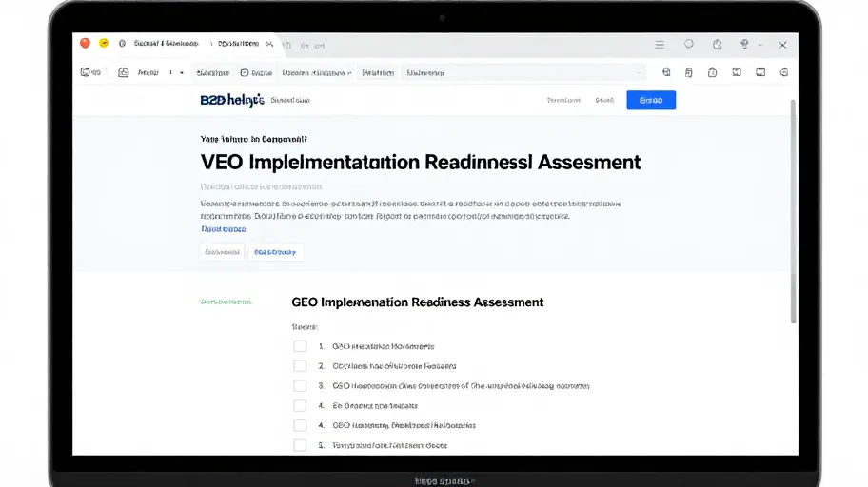Click the boxed toolbar item left of the address field
This screenshot has width=868, height=487.
(x=378, y=73)
